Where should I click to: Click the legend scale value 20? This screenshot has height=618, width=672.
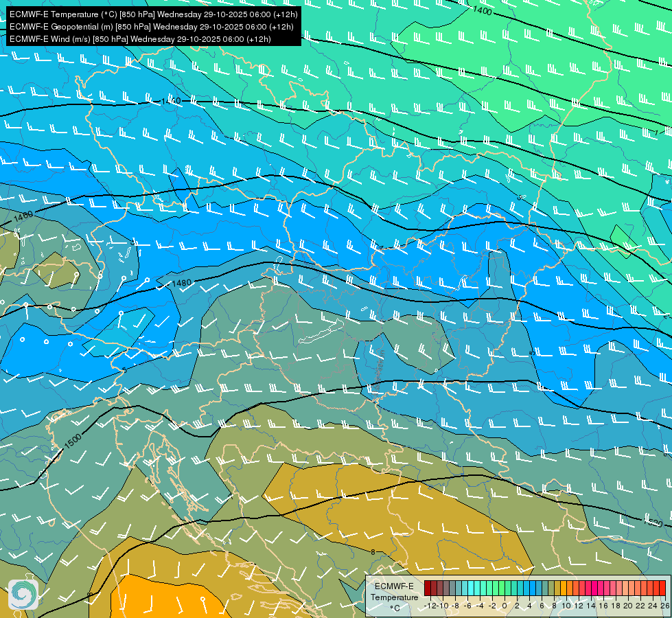(628, 606)
